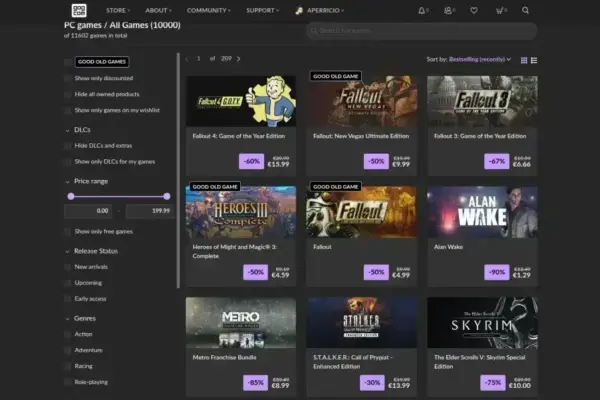Image resolution: width=600 pixels, height=400 pixels.
Task: Check the Early access filter
Action: coord(68,299)
